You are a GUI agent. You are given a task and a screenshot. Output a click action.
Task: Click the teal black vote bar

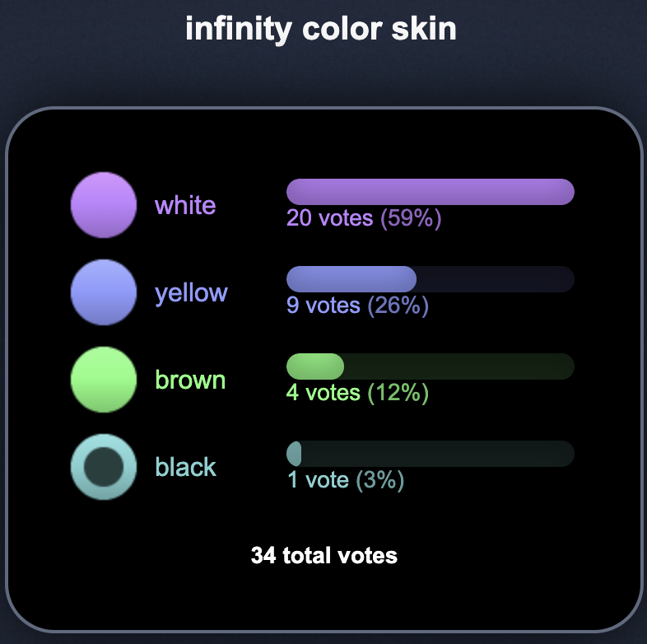point(294,454)
